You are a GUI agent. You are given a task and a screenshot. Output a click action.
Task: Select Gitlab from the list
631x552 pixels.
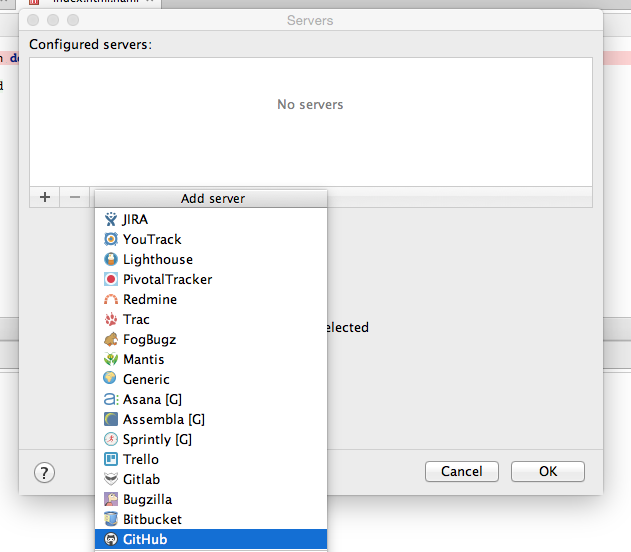[211, 479]
